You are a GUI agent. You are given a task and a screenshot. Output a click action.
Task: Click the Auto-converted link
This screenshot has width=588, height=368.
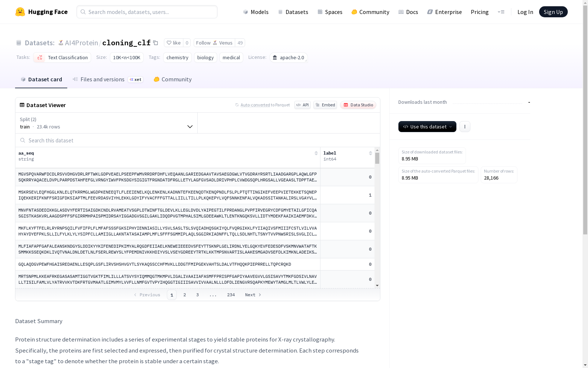tap(255, 105)
